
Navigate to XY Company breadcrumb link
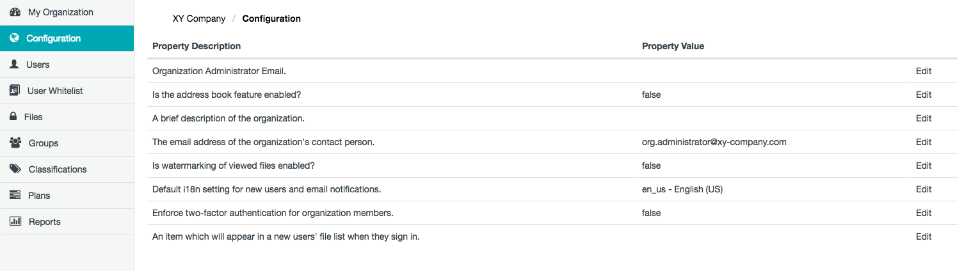pos(199,19)
